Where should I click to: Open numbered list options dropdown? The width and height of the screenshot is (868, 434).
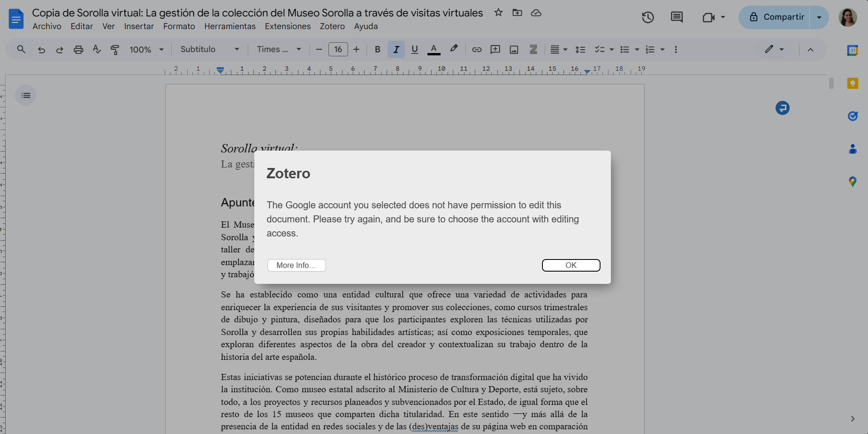tap(662, 49)
